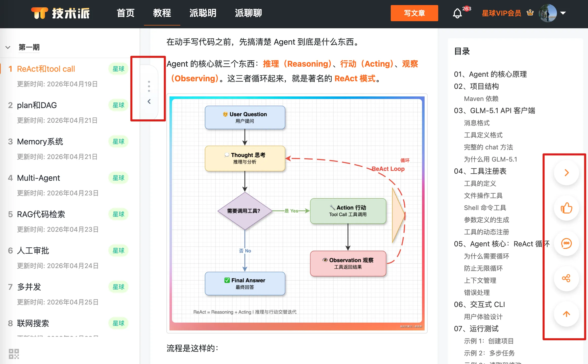Open the notification bell

coord(457,13)
